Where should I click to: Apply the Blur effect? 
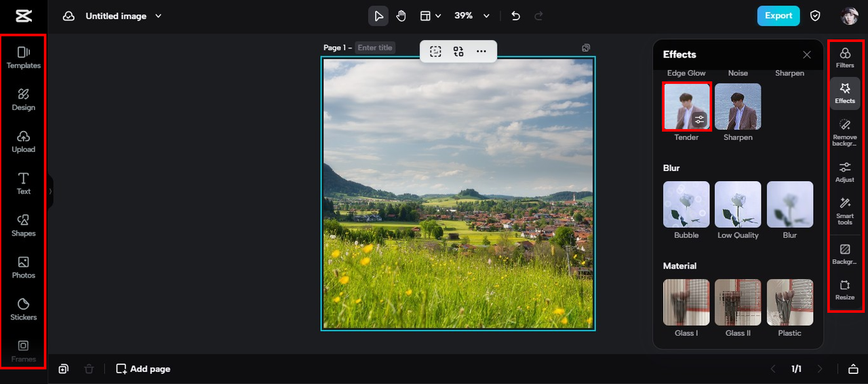tap(790, 204)
